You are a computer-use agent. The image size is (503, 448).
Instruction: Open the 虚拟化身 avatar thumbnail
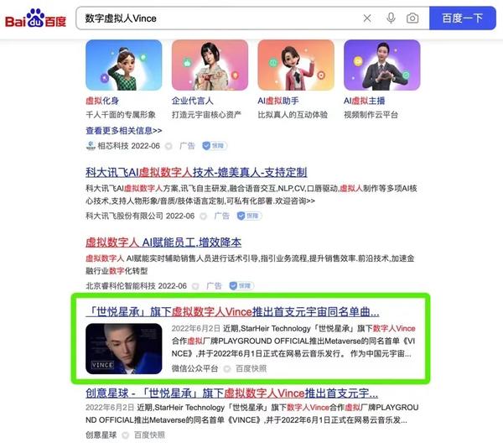[124, 65]
